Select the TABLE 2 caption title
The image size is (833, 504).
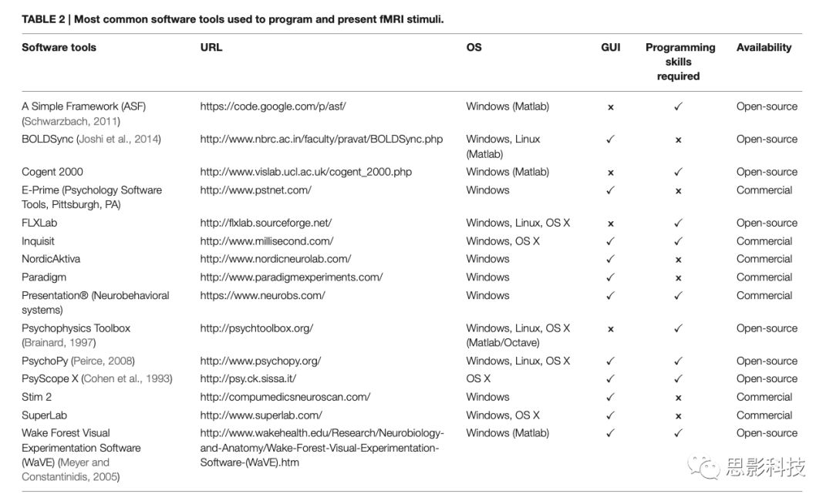coord(231,19)
